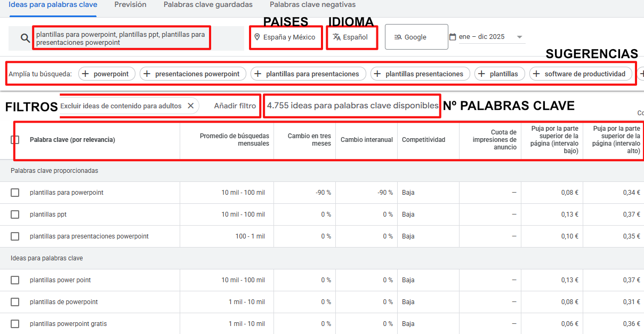Click the search magnifier icon
Screen dimensions: 644x334
[x=25, y=38]
